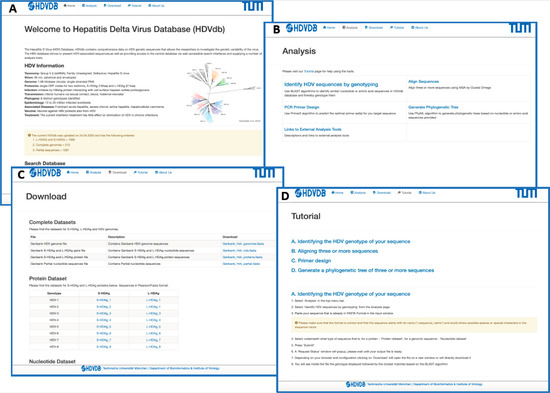Click the TUM logo on the Analysis page
This screenshot has width=550, height=393.
(519, 28)
